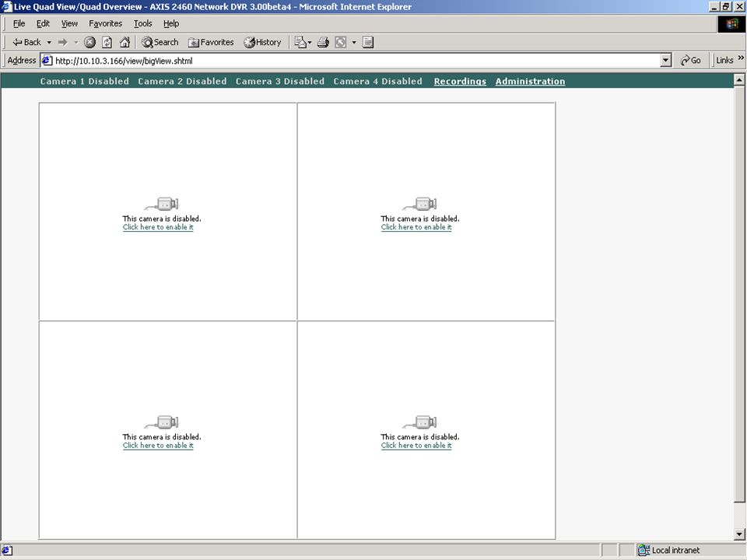747x560 pixels.
Task: Expand the Address bar URL dropdown
Action: (x=666, y=61)
